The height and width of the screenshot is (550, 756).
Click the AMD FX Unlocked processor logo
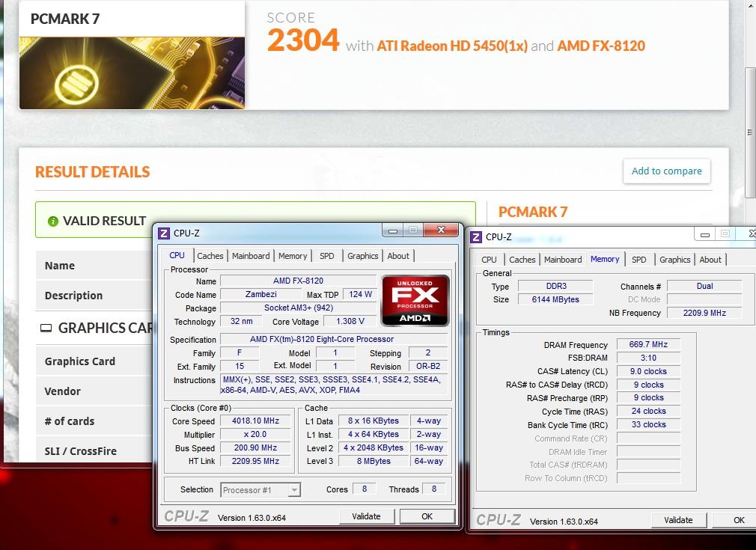pyautogui.click(x=415, y=300)
